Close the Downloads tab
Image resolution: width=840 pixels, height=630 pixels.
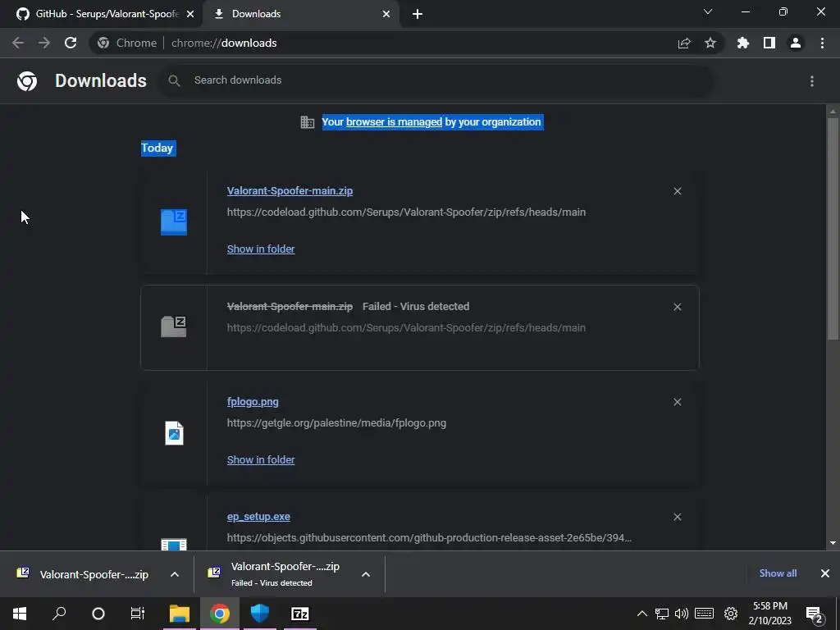pyautogui.click(x=386, y=14)
